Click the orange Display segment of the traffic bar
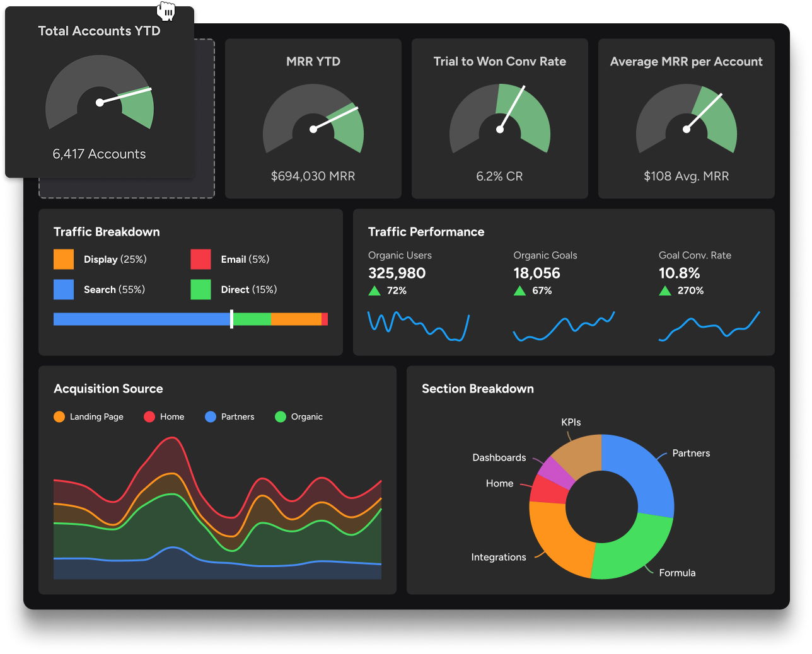Screen dimensions: 812x654 [296, 319]
